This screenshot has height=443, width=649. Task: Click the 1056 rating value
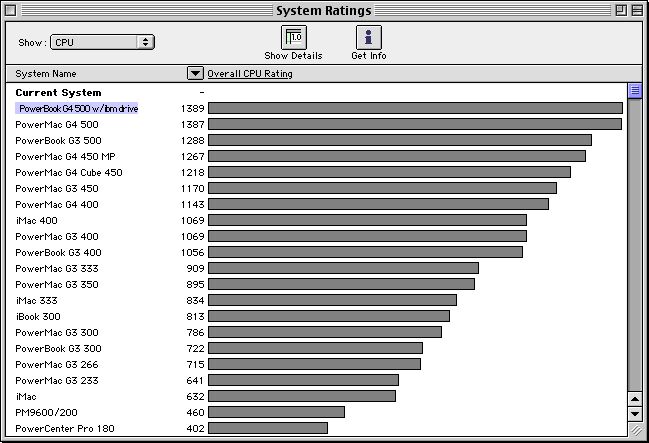point(192,253)
